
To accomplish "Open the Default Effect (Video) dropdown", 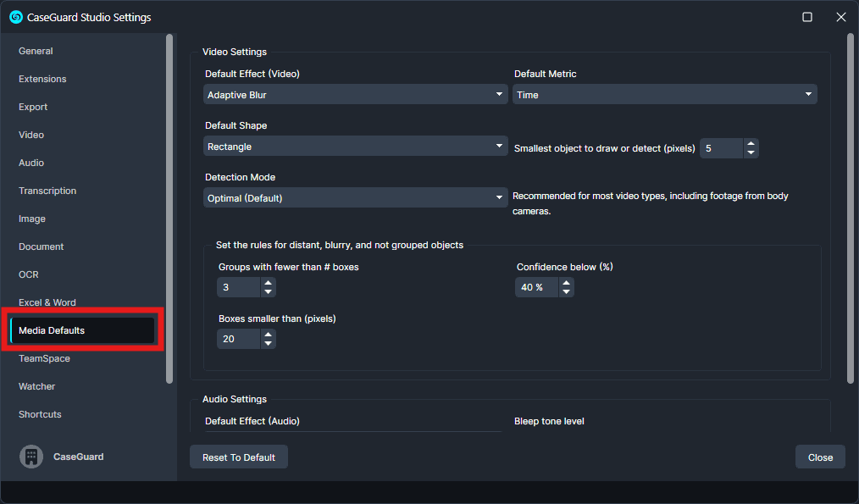I will (x=355, y=95).
